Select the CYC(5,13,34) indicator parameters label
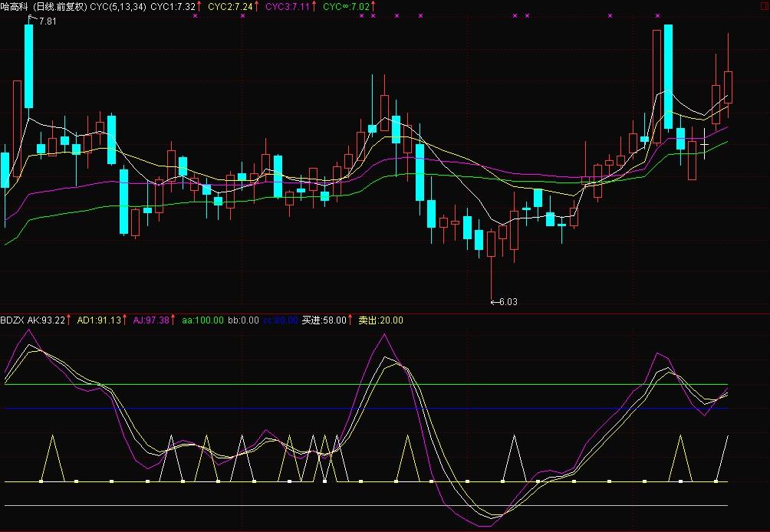 click(118, 6)
